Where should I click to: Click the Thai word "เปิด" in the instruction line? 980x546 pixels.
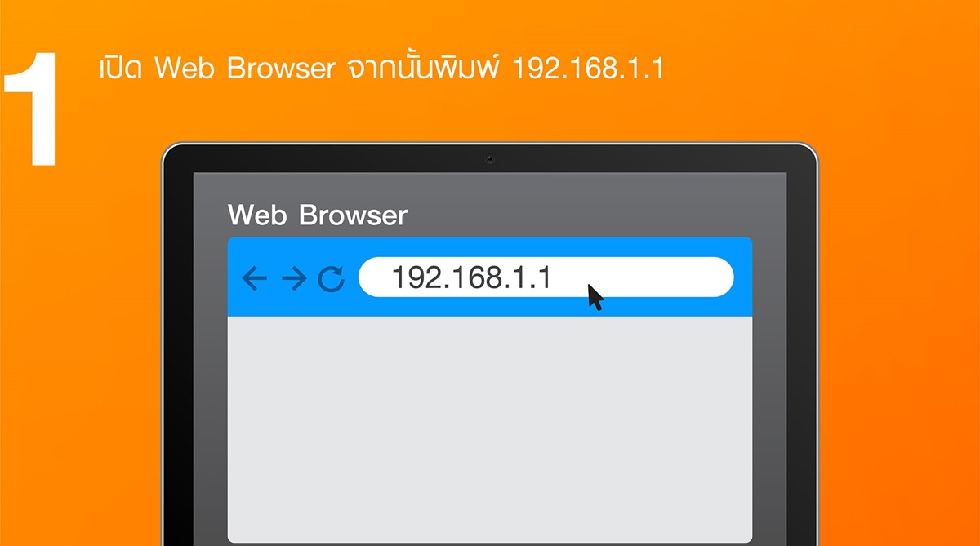pos(121,69)
